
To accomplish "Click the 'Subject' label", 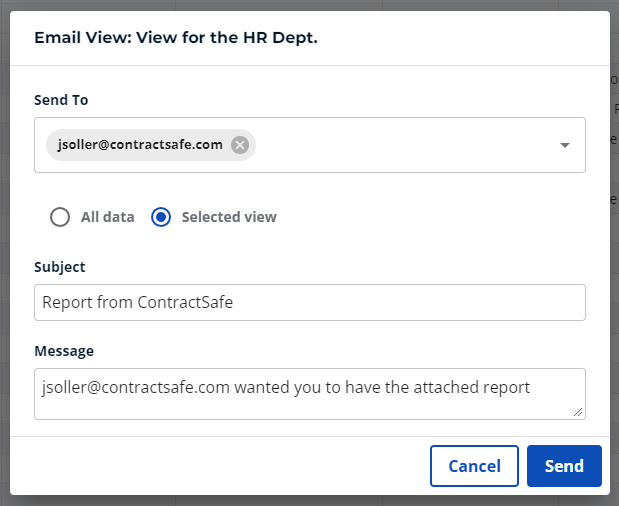I will (x=60, y=267).
